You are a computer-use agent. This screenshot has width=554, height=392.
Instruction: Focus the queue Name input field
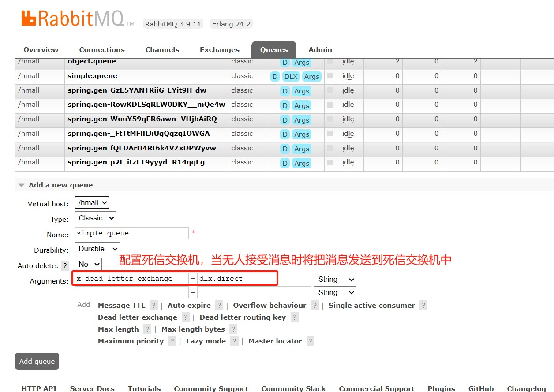click(131, 233)
